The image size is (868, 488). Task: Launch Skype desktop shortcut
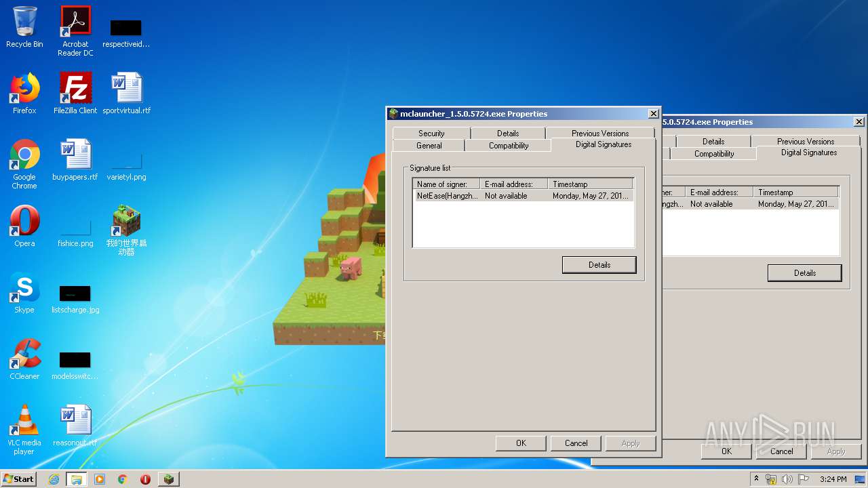pyautogui.click(x=24, y=293)
